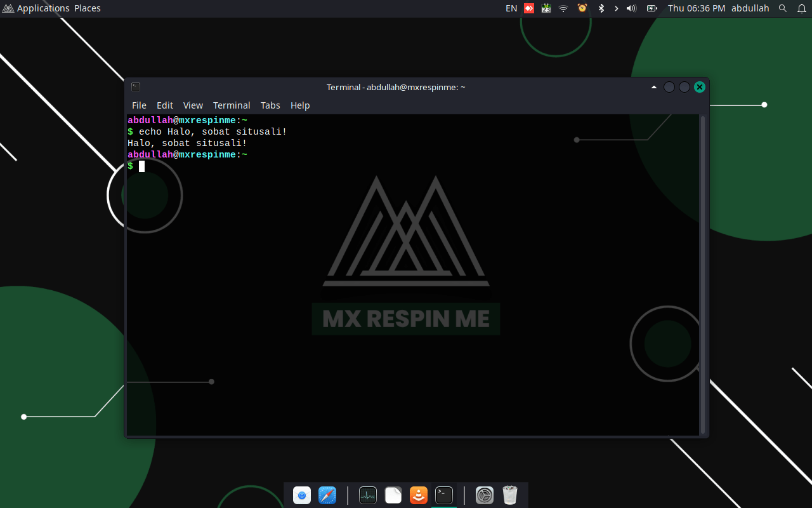
Task: Open the abdullah user menu
Action: click(750, 8)
